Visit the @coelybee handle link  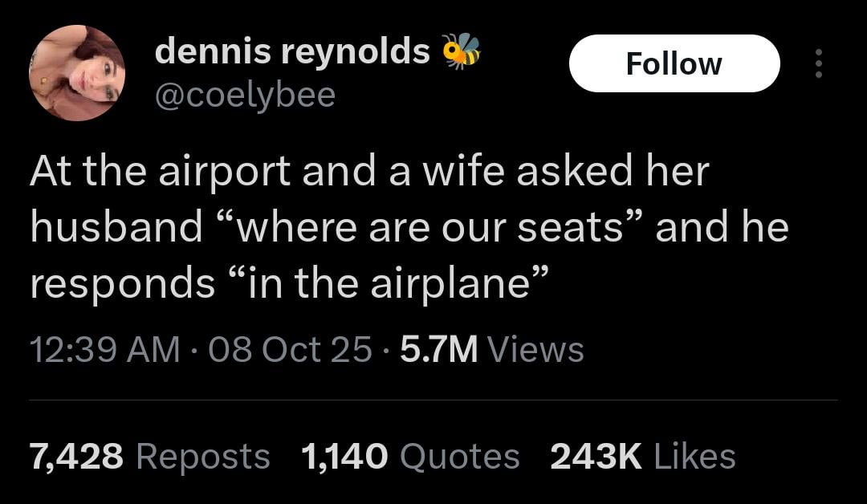pyautogui.click(x=245, y=95)
